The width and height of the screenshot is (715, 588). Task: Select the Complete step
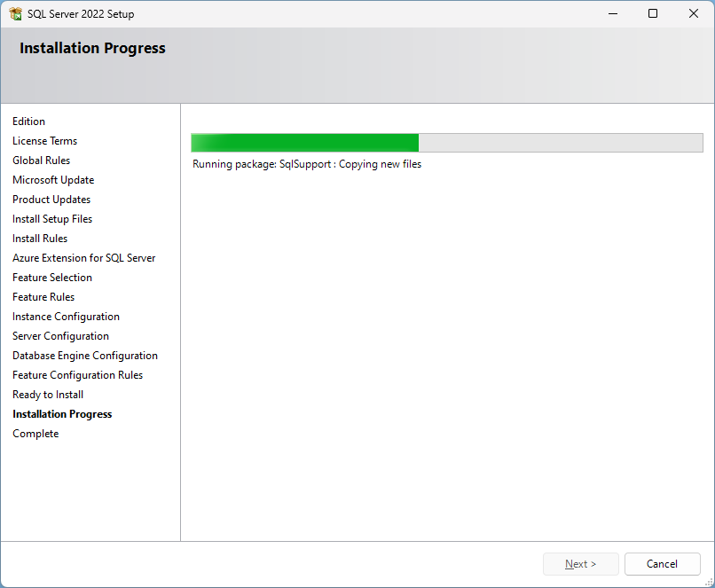tap(35, 434)
